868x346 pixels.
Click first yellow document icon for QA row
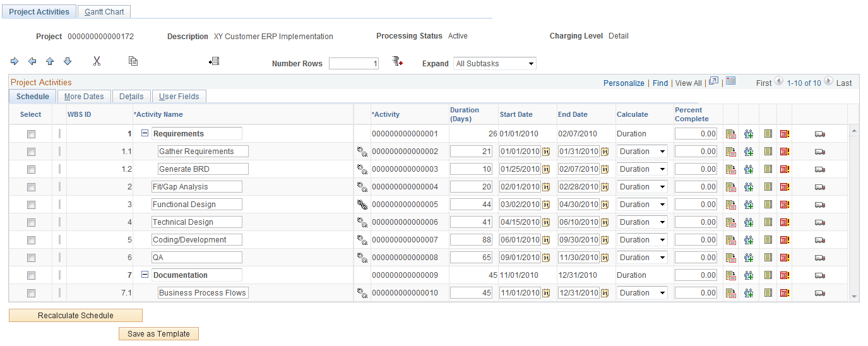(731, 258)
